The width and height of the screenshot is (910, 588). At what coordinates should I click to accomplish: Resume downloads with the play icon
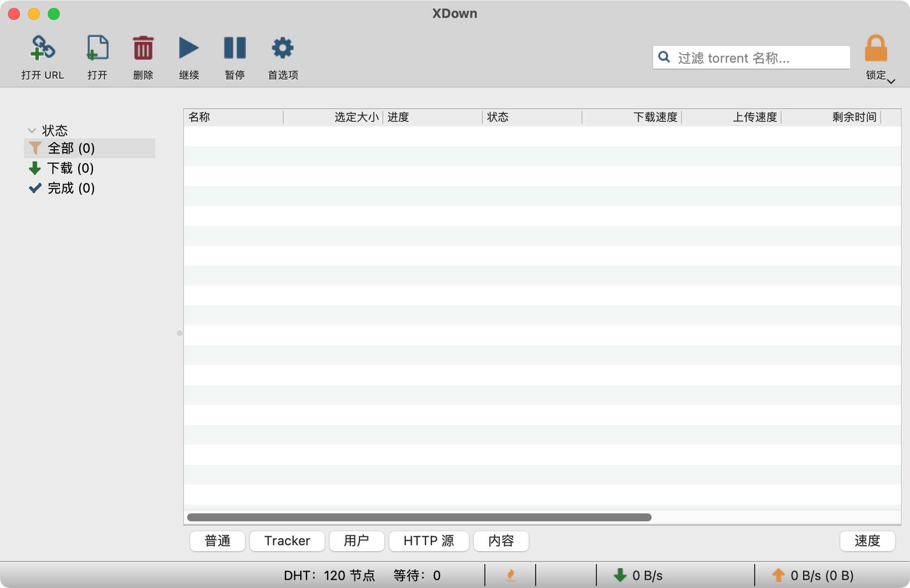pyautogui.click(x=189, y=48)
